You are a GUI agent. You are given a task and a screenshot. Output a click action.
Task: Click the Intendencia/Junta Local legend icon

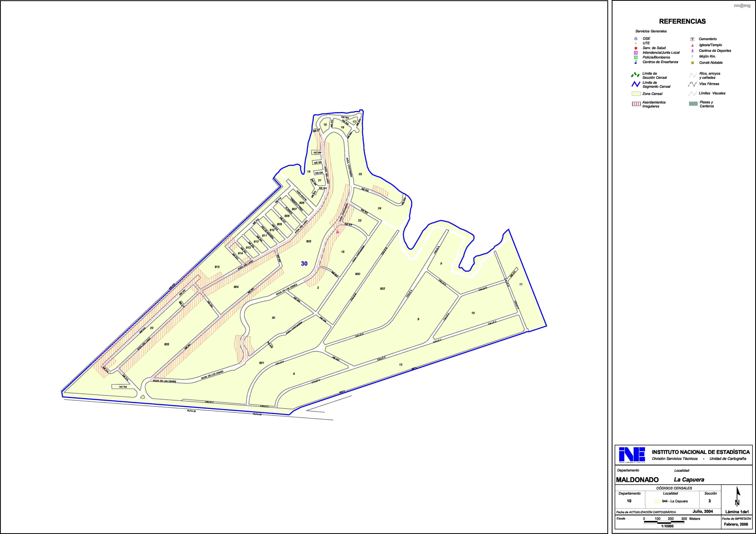636,53
